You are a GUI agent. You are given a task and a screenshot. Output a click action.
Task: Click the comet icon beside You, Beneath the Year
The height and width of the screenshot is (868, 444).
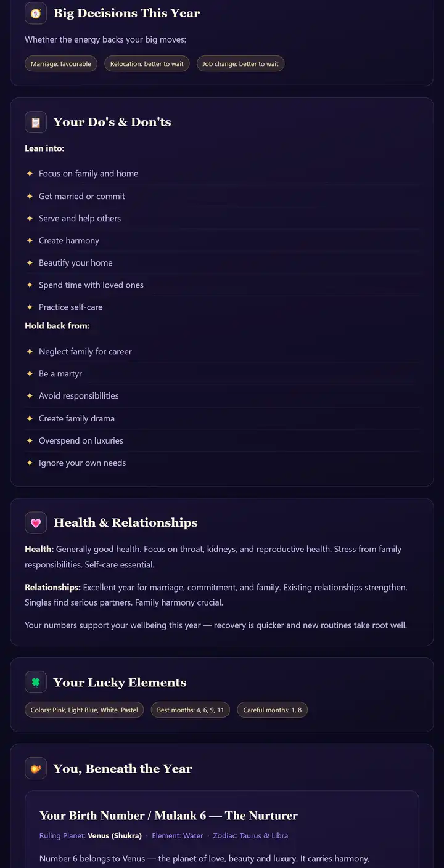pyautogui.click(x=36, y=768)
